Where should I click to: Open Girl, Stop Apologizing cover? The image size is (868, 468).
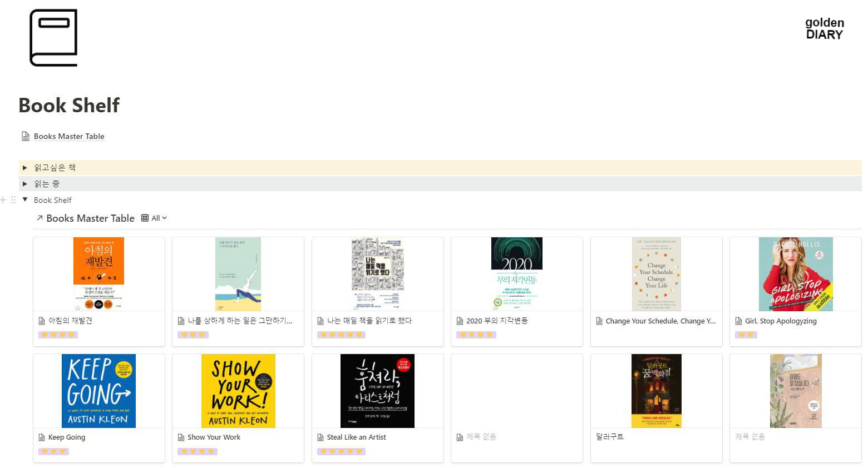[x=796, y=274]
